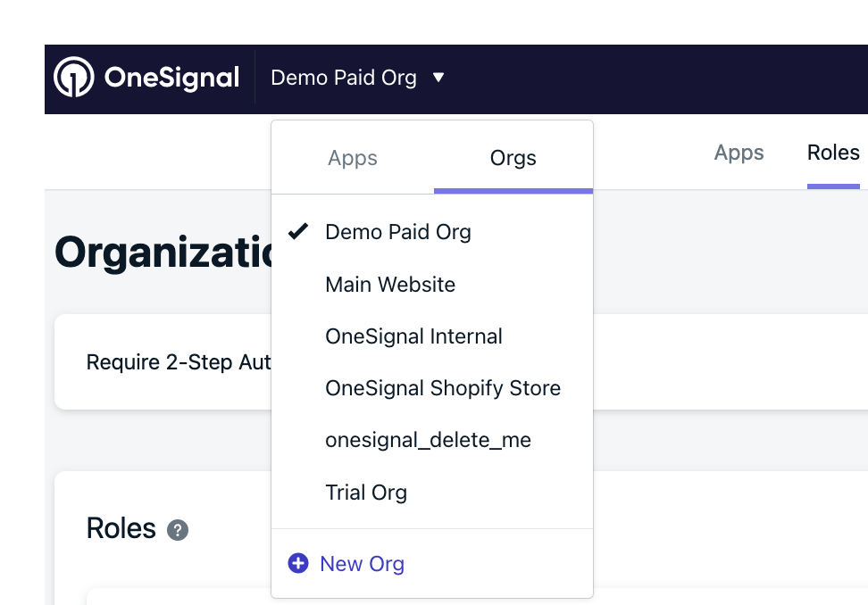Click the OneSignal wordmark text
Viewport: 868px width, 605px height.
point(171,78)
